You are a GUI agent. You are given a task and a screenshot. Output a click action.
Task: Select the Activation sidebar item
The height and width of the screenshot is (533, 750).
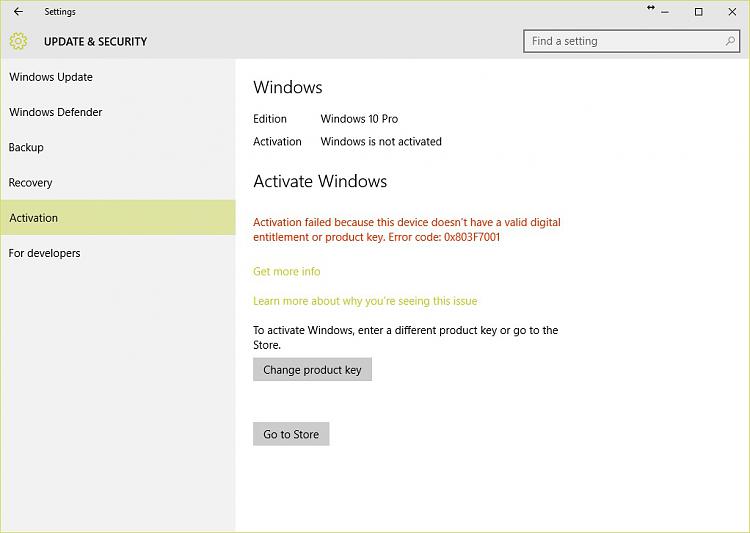(34, 218)
